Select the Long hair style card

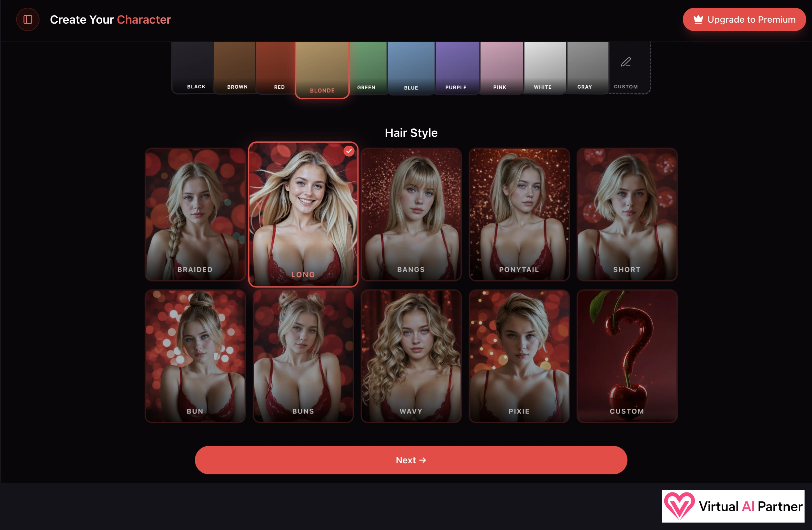pyautogui.click(x=303, y=214)
